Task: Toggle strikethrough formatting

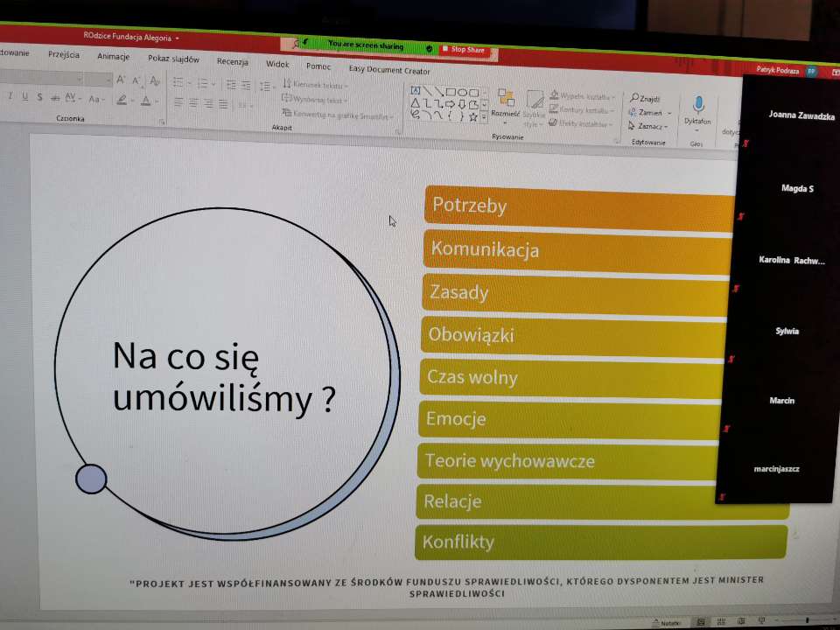Action: click(54, 97)
